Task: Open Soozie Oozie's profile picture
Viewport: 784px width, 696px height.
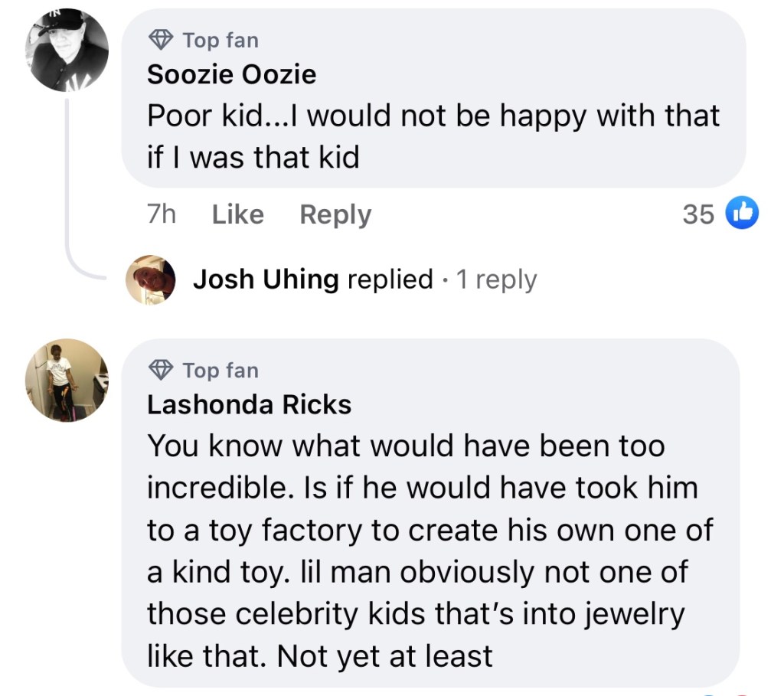Action: pos(67,51)
